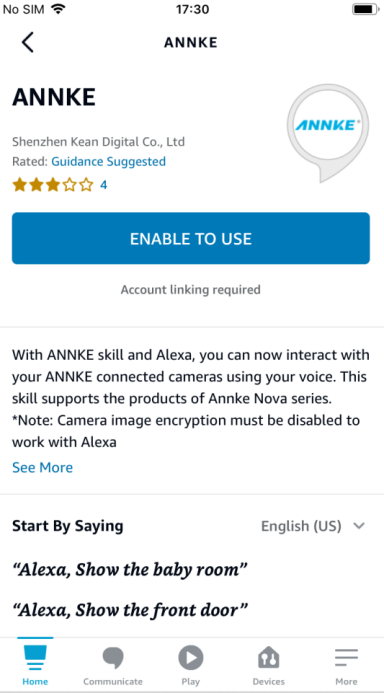Open the 4 reviews count link
The height and width of the screenshot is (693, 384).
coord(103,185)
